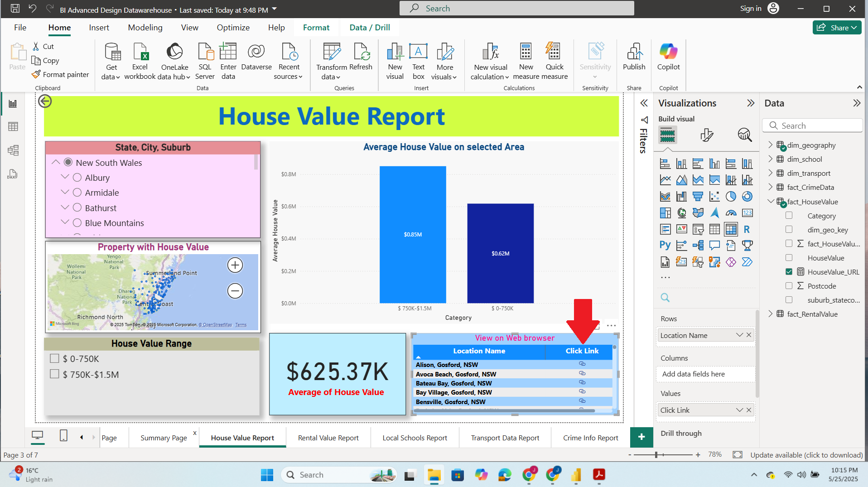
Task: Collapse the New South Wales slicer node
Action: 56,162
